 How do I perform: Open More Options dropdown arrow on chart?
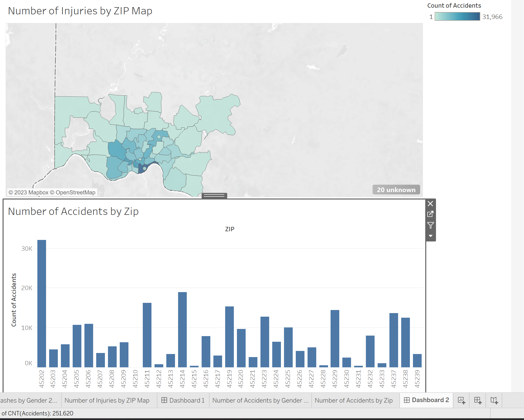tap(430, 236)
